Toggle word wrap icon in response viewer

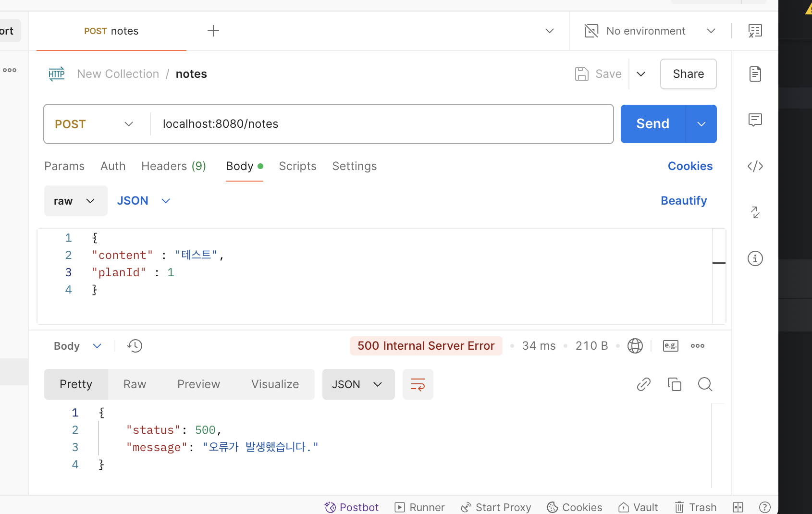pyautogui.click(x=418, y=384)
